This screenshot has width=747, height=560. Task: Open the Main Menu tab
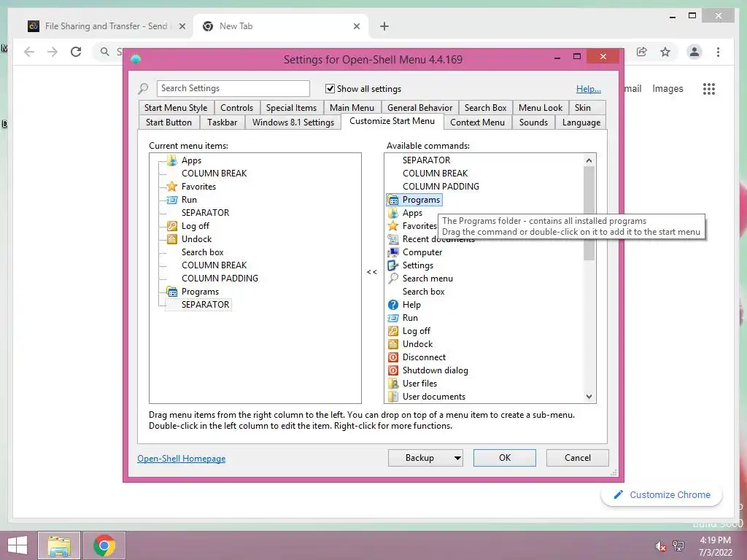click(x=352, y=108)
